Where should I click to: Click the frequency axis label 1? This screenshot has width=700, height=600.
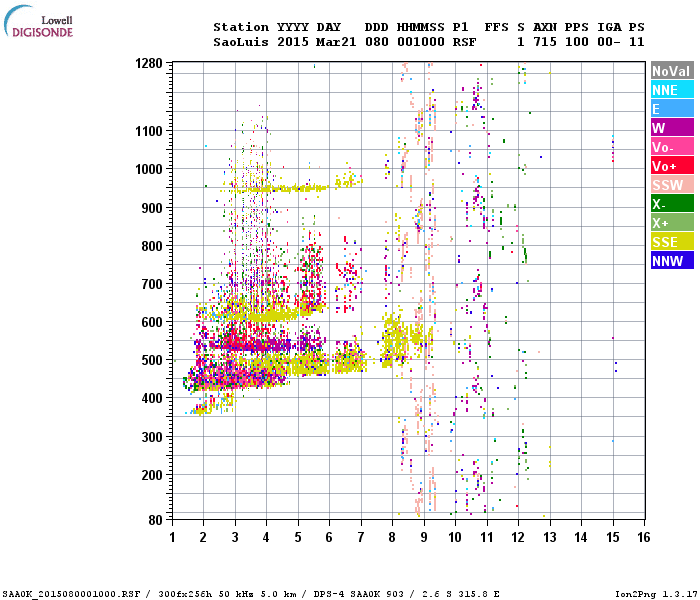(x=172, y=537)
